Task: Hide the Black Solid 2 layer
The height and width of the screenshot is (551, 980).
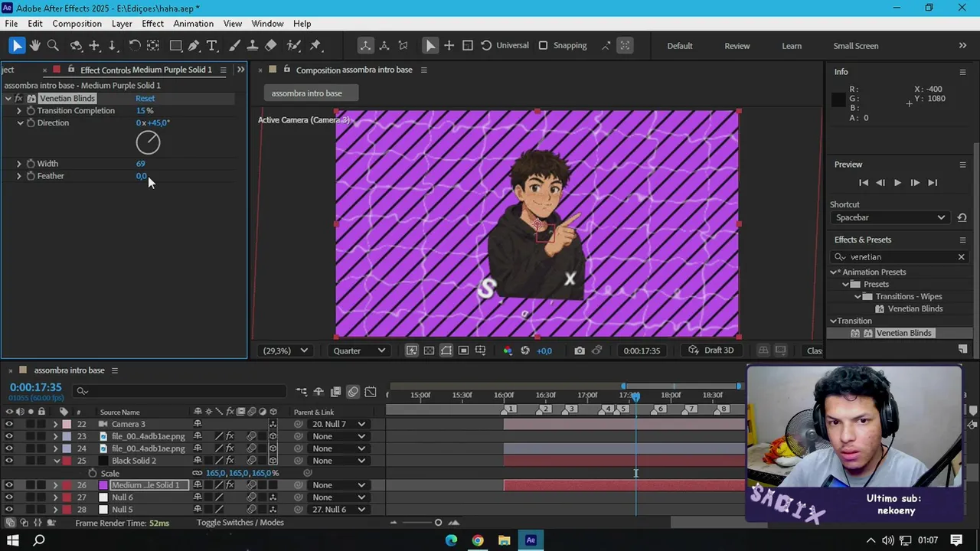Action: click(9, 461)
